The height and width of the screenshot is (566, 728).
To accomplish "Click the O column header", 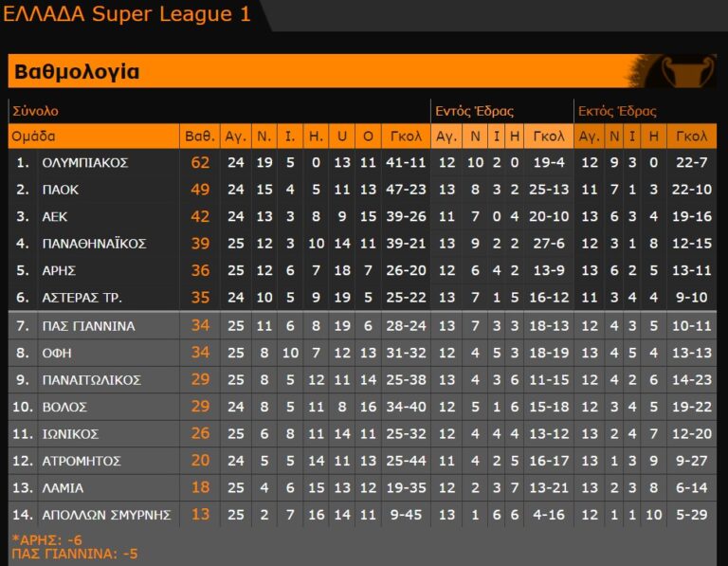I will (369, 137).
